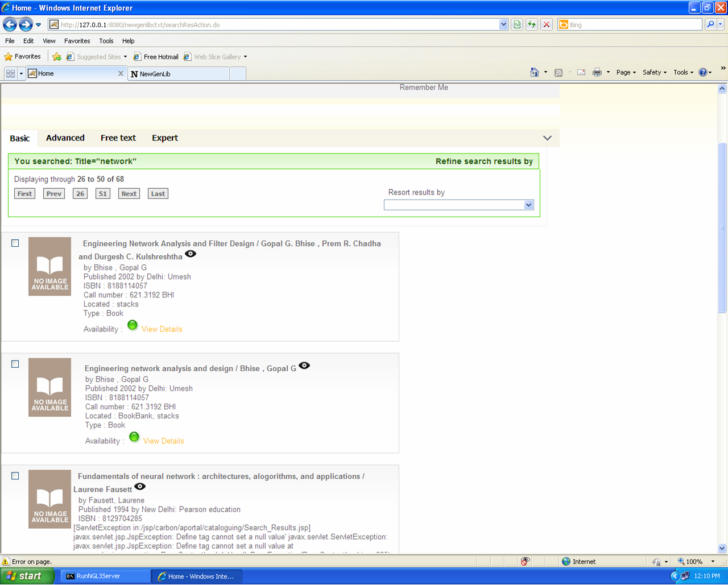Click the Stop loading red X icon
This screenshot has height=585, width=728.
point(547,24)
